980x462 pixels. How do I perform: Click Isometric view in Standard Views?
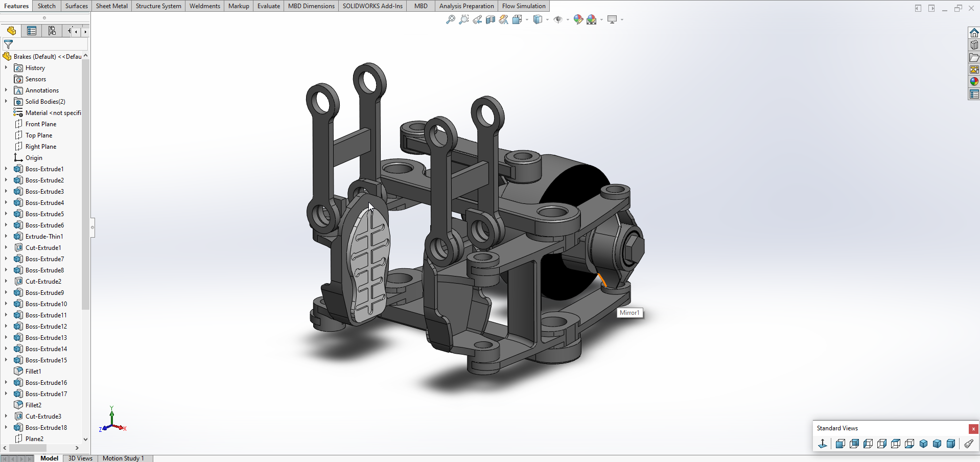923,444
